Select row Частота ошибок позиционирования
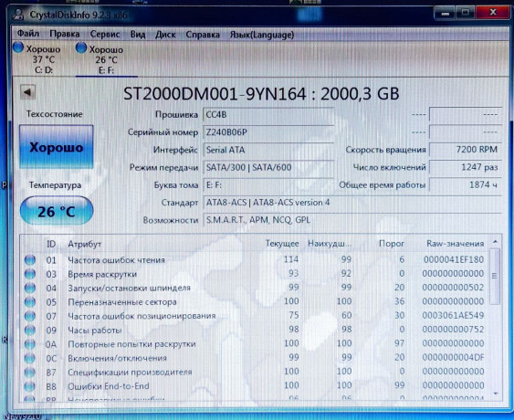Viewport: 514px width, 420px height. tap(255, 316)
